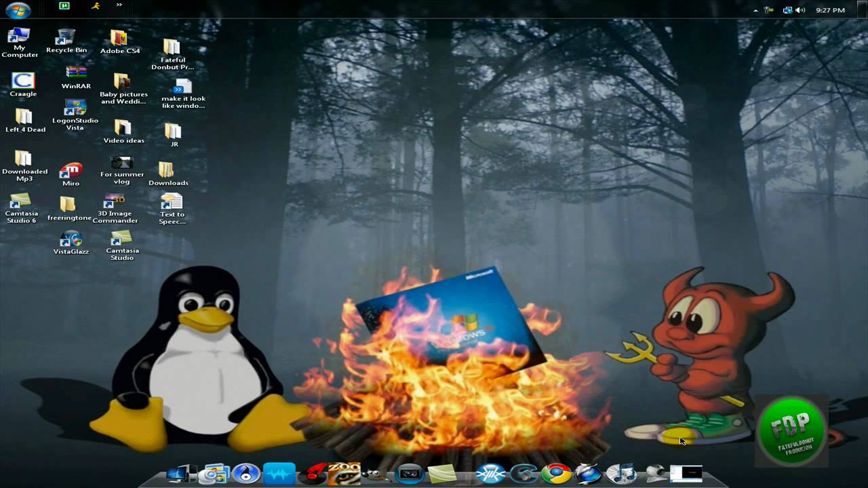This screenshot has height=488, width=868.
Task: Open the blue star-burst dock icon
Action: coord(491,474)
